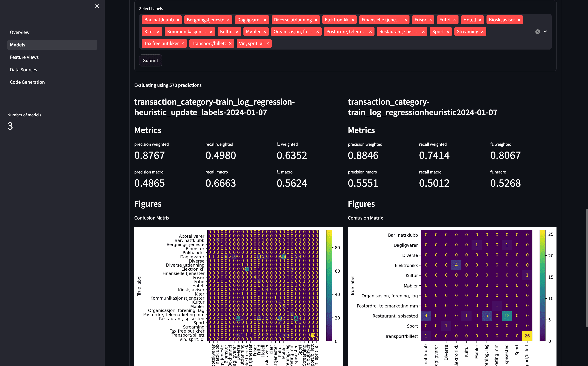Click the Submit button
This screenshot has width=588, height=366.
[x=150, y=61]
